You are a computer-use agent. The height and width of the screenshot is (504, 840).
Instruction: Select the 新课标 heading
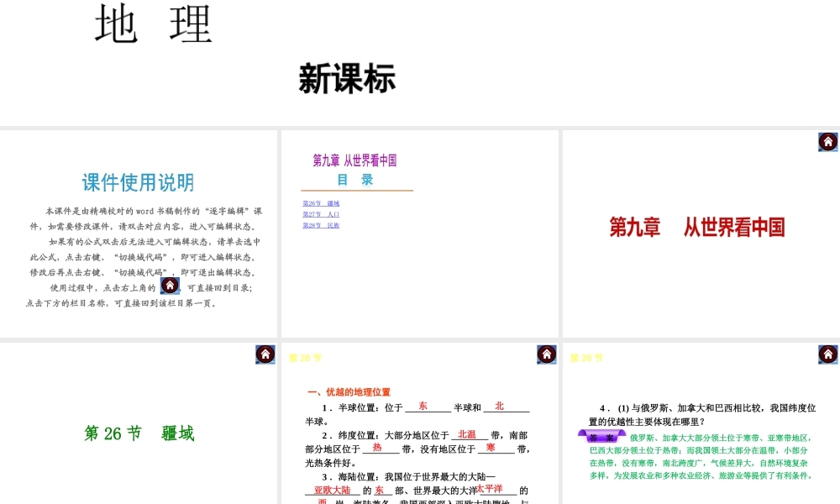pyautogui.click(x=347, y=78)
